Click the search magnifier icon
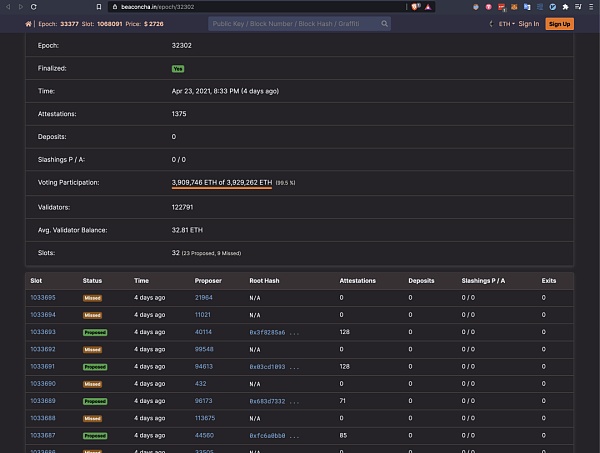Image resolution: width=600 pixels, height=453 pixels. (383, 24)
